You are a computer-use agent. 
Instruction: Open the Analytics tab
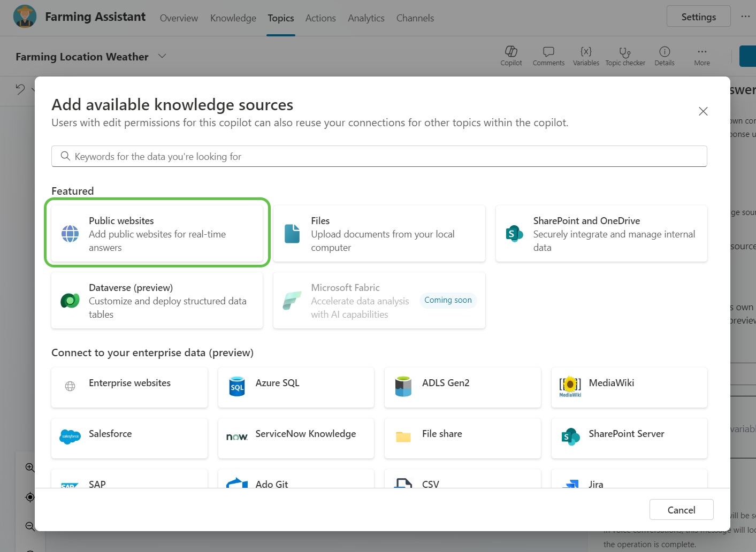(x=366, y=18)
